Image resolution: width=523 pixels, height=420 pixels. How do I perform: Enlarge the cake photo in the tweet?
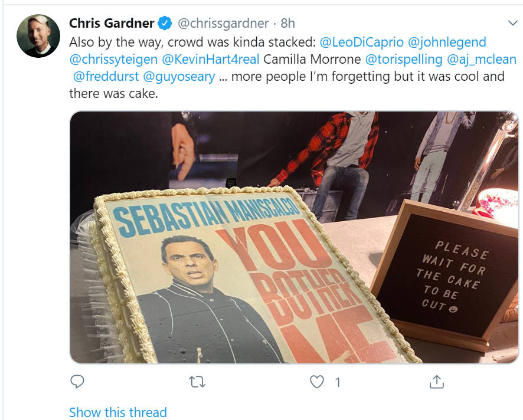click(294, 237)
